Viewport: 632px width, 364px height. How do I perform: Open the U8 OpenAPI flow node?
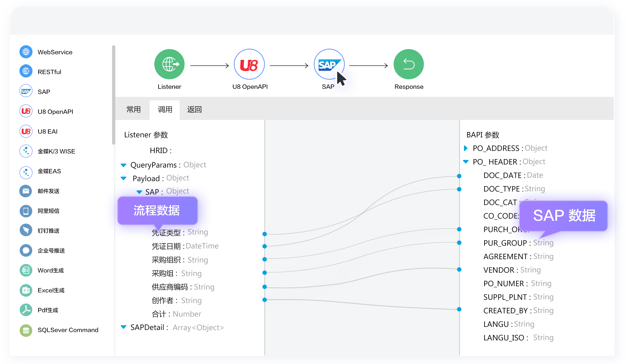(x=249, y=64)
